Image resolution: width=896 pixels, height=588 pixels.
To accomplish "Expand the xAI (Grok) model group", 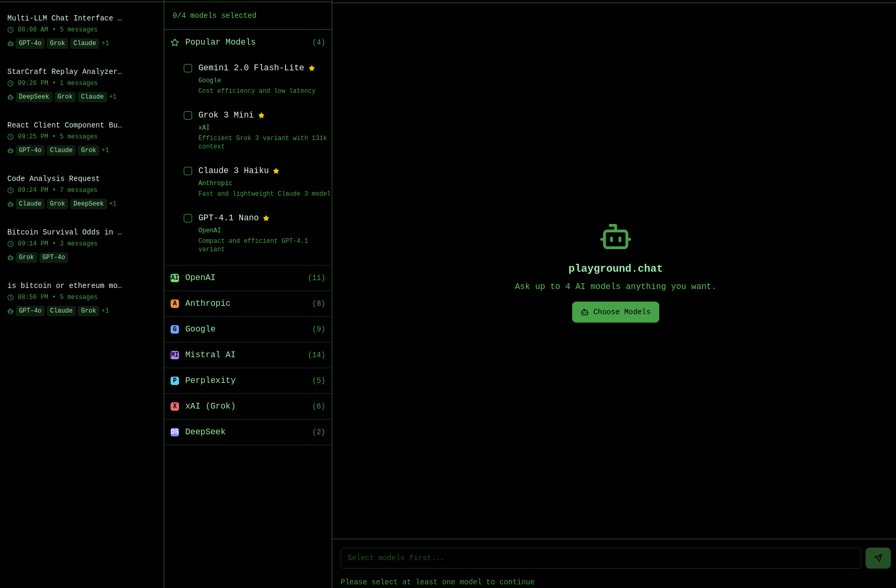I will pos(248,407).
